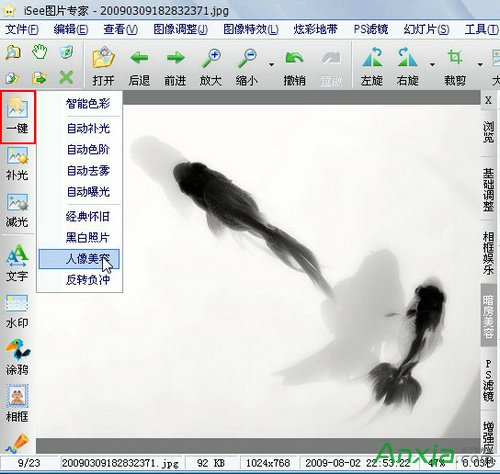
Task: Rotate right with 右旋 icon
Action: (407, 57)
